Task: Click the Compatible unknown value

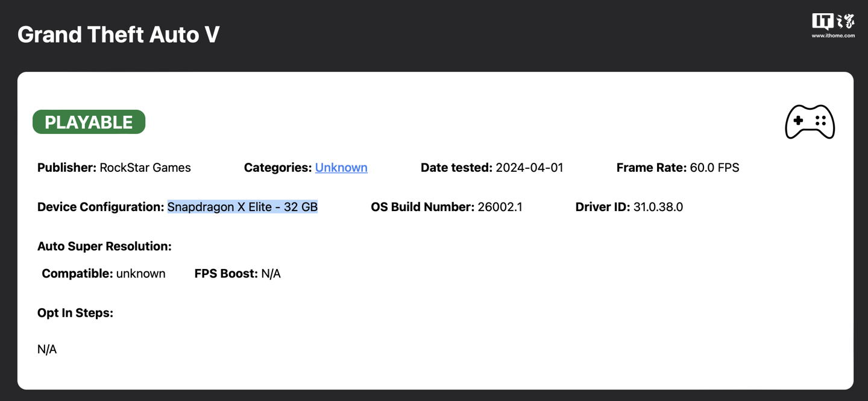Action: pos(140,274)
